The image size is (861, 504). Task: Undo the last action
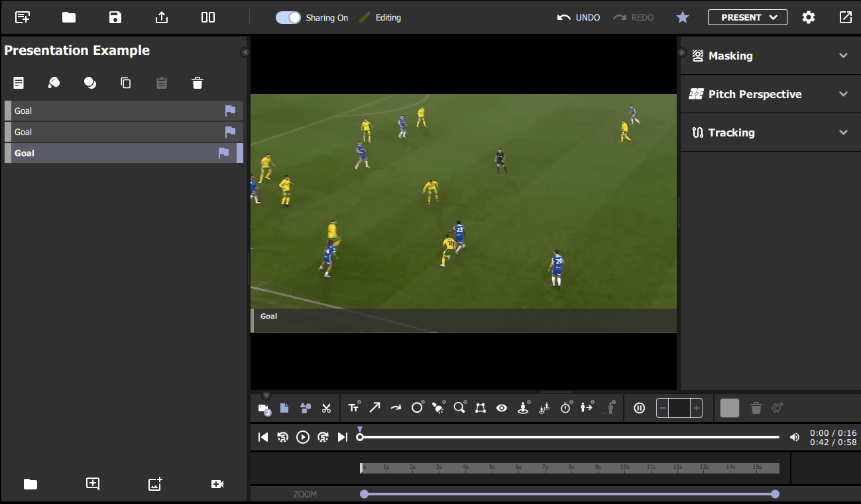[x=579, y=18]
